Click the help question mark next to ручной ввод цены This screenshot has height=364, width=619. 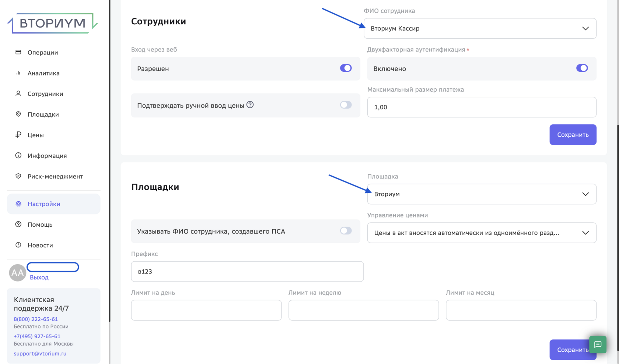tap(250, 105)
